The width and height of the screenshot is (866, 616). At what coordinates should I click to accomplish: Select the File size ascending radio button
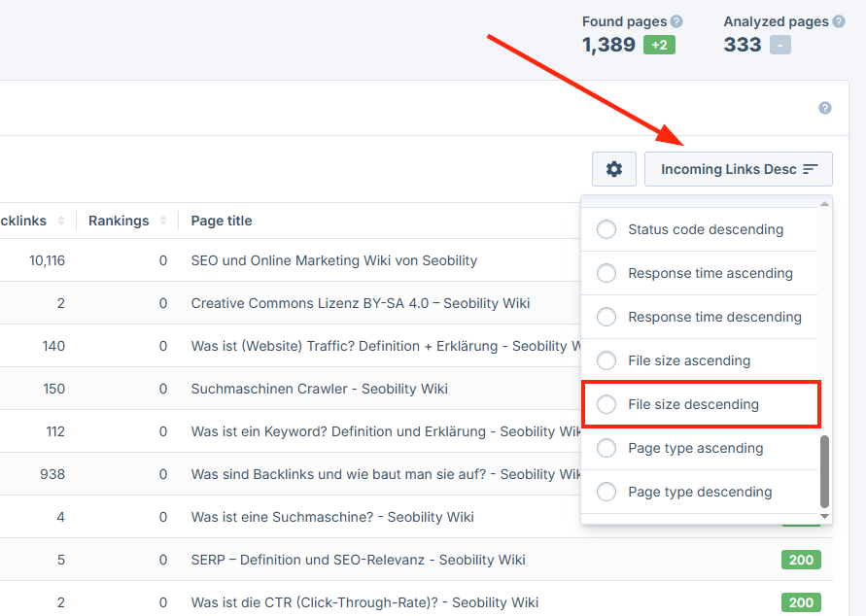(606, 360)
